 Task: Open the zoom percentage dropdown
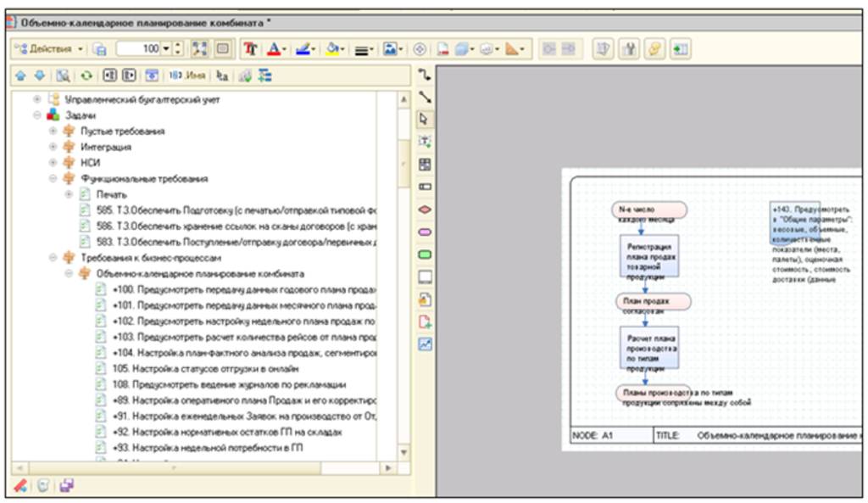coord(166,49)
